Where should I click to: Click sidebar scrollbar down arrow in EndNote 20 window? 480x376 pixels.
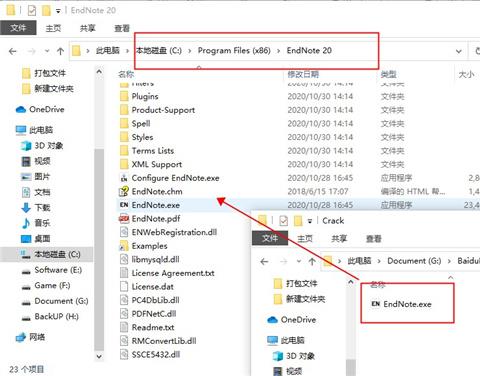pos(99,356)
